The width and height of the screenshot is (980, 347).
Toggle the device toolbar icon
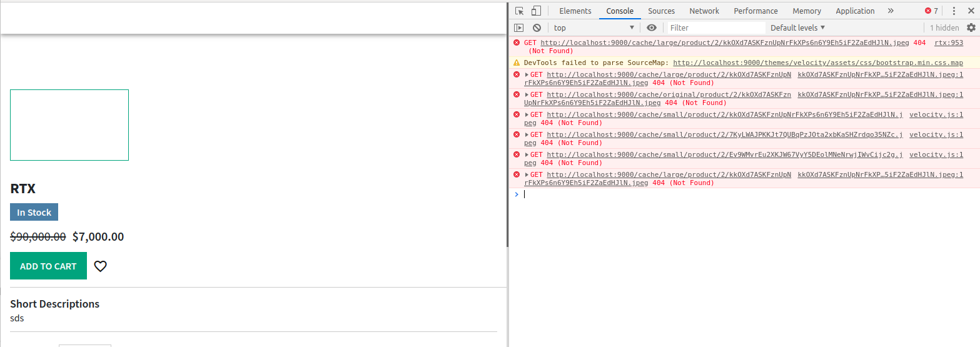tap(536, 11)
